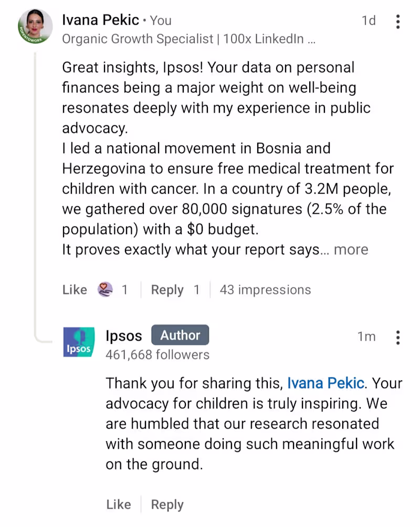
Task: Open three-dot options menu on Ipsos reply
Action: coord(398,337)
